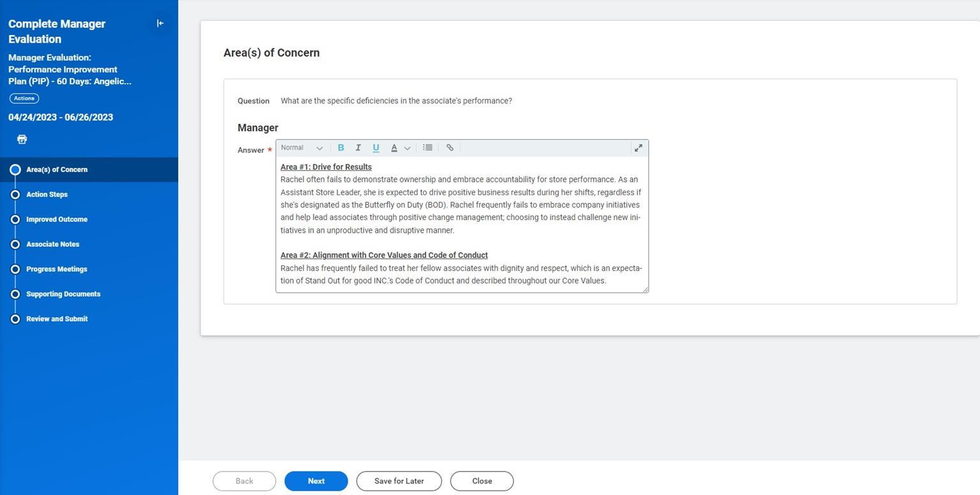980x495 pixels.
Task: Open the Progress Meetings section
Action: pos(57,269)
